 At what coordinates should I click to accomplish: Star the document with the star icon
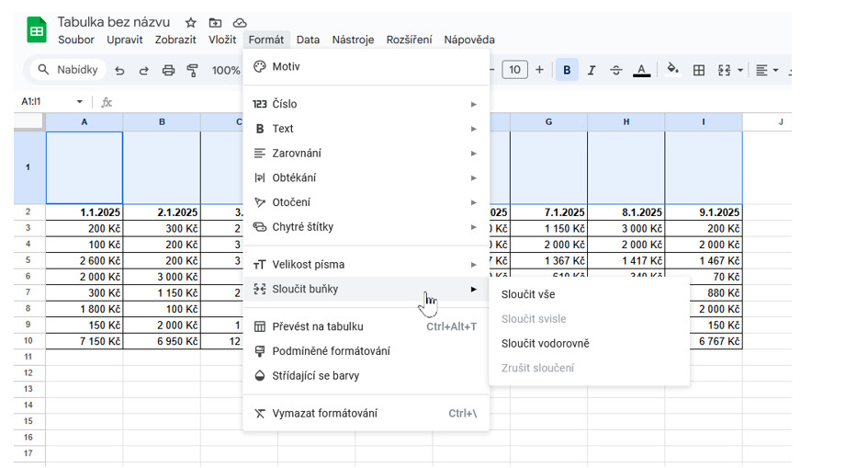(x=190, y=22)
